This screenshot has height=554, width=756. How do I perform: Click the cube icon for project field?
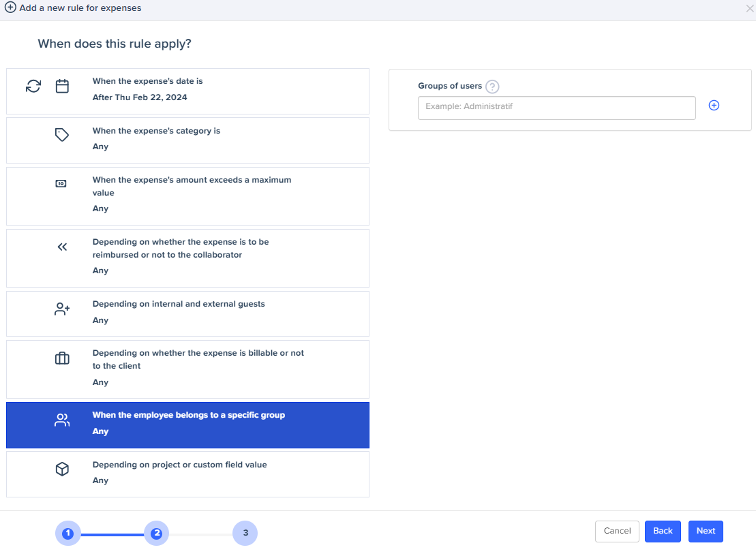click(62, 470)
